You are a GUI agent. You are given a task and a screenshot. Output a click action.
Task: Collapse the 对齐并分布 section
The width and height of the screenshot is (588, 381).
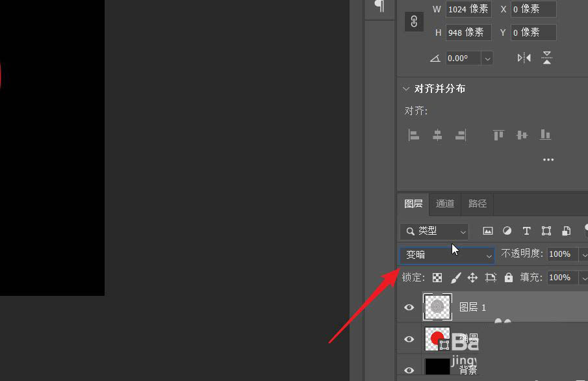[x=405, y=88]
